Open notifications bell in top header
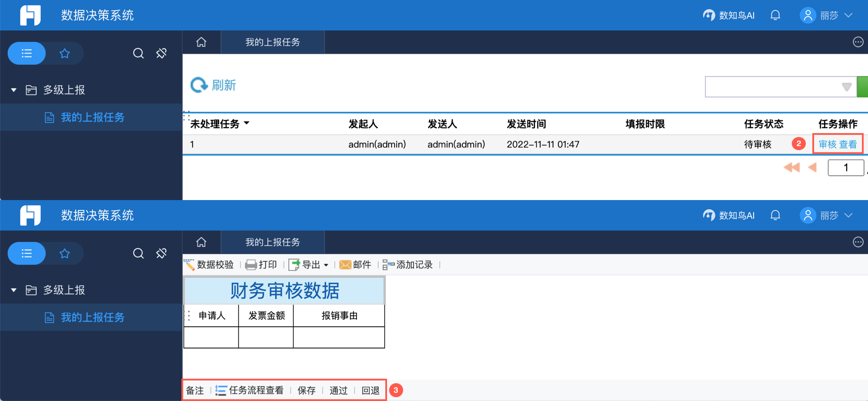Screen dimensions: 868x401 coord(775,15)
